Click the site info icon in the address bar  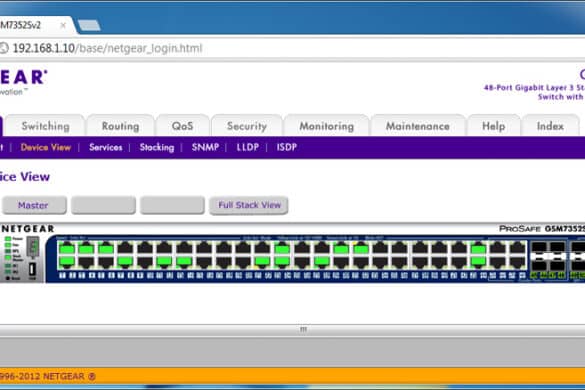(x=4, y=48)
